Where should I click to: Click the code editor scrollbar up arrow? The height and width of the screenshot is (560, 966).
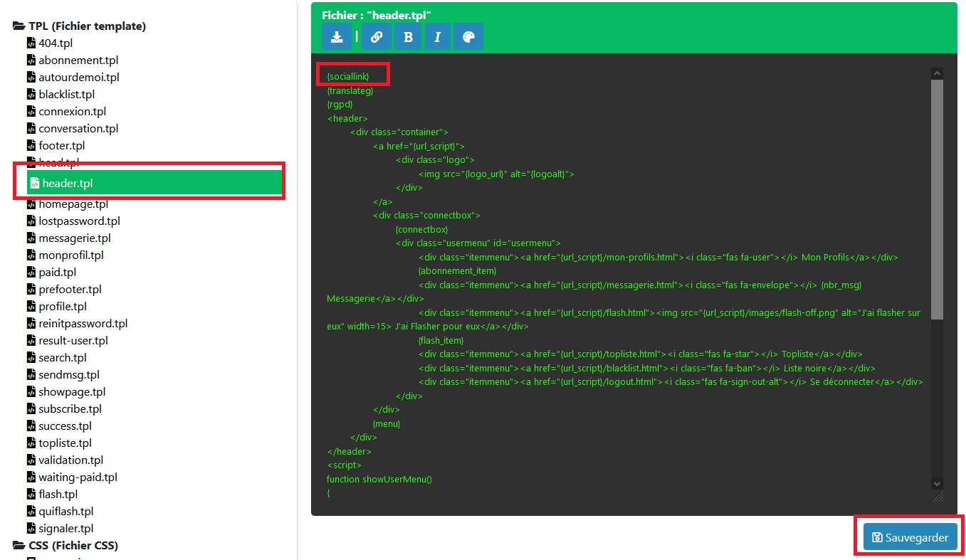pos(937,74)
